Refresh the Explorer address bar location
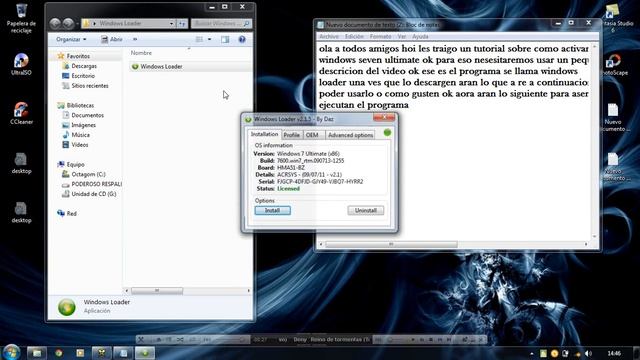640x360 pixels. click(x=182, y=24)
